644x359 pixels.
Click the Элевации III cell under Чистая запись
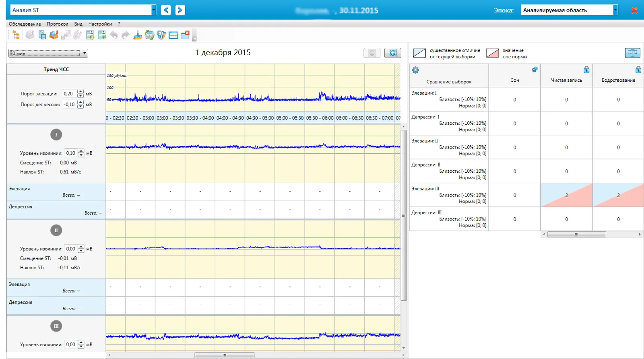coord(566,195)
